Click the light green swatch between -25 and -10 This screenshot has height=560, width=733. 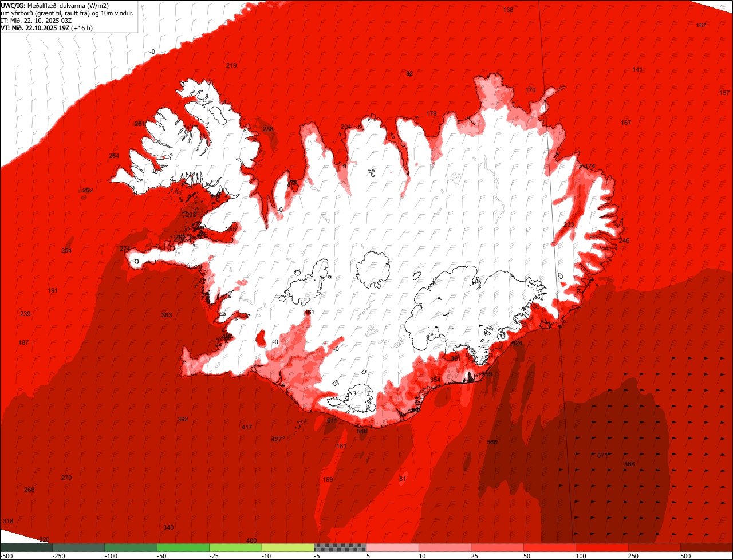(x=236, y=547)
